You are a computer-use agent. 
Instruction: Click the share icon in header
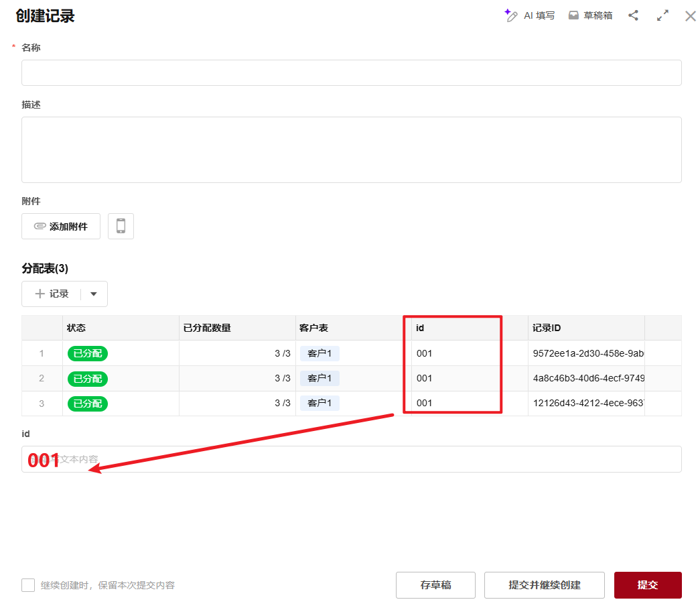633,15
